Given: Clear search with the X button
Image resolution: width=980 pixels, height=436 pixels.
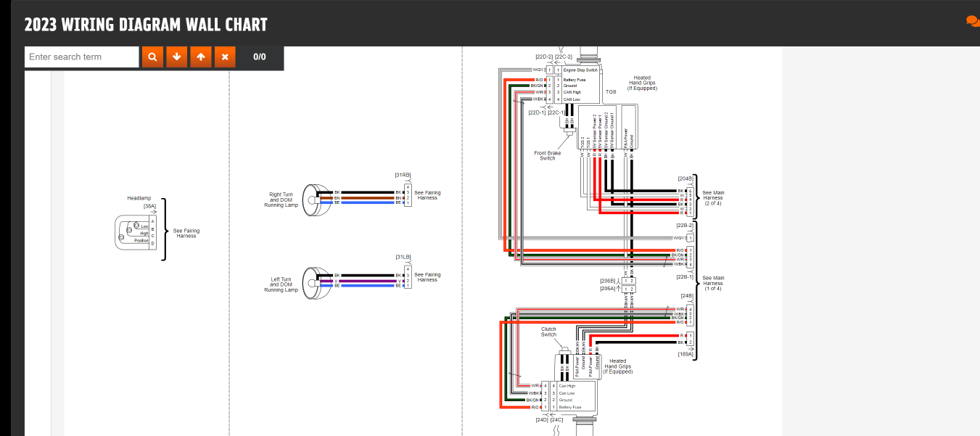Looking at the screenshot, I should tap(225, 57).
